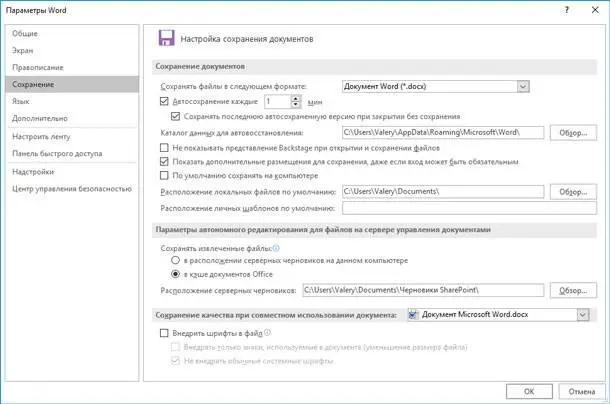Click the floppy disk icon beside the header
Screen dimensions: 610x404
pos(166,39)
